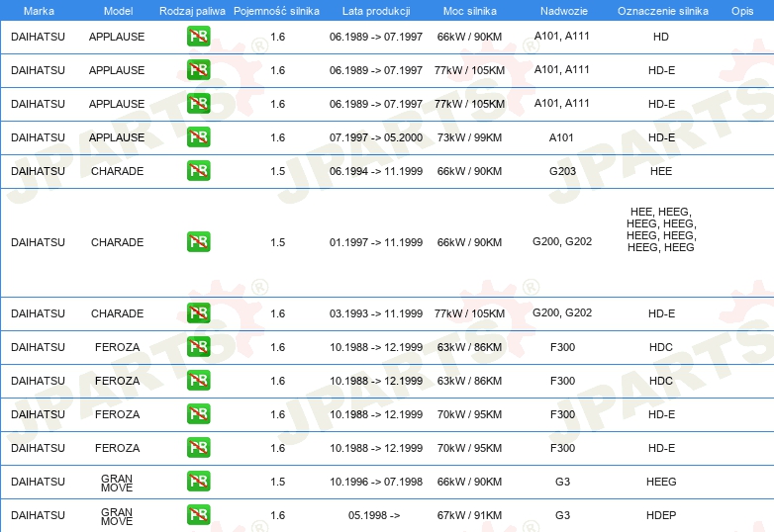Click the petrol icon in the 73kW APPLAUSE row
774x532 pixels.
[198, 137]
